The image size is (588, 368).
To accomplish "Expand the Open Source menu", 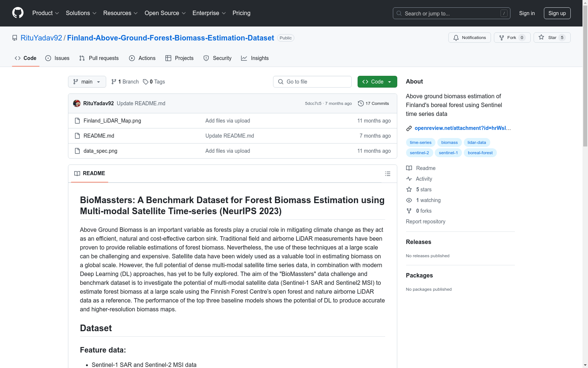I will 165,13.
